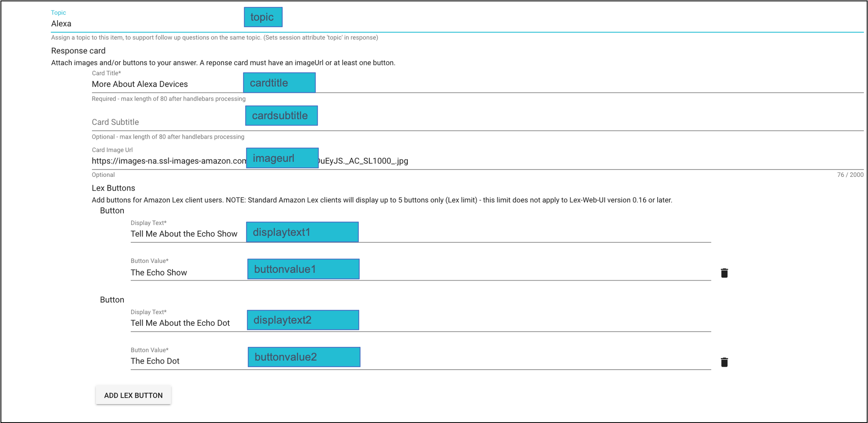Click the 'Lex Buttons' heading
Screen dimensions: 868x423
coord(114,188)
